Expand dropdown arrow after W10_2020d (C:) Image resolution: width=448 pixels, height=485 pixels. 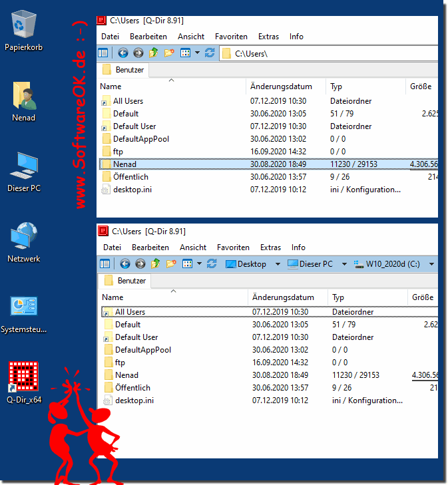click(x=431, y=264)
